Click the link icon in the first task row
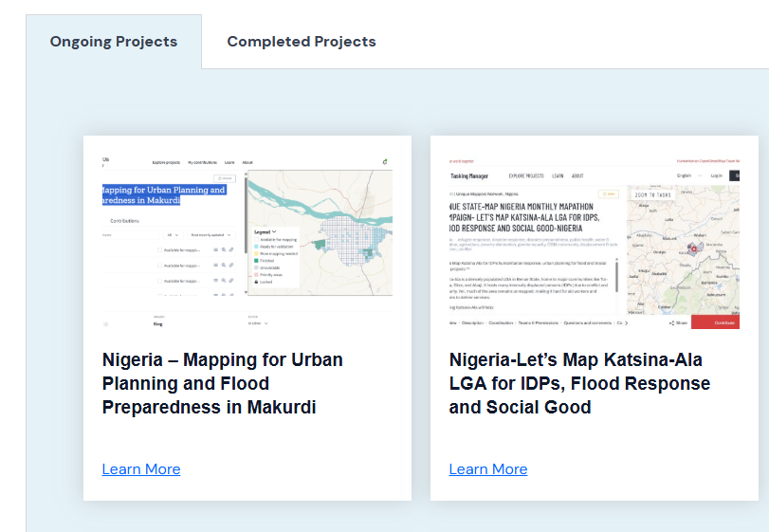The width and height of the screenshot is (769, 532). [231, 250]
